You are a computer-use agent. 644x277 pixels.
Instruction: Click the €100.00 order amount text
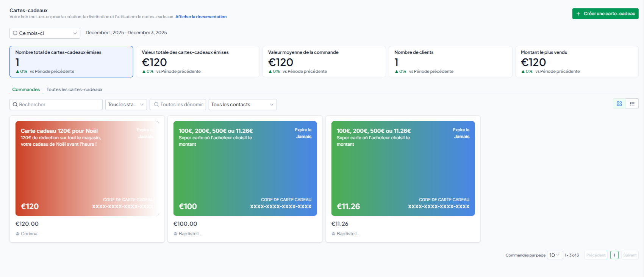point(185,224)
